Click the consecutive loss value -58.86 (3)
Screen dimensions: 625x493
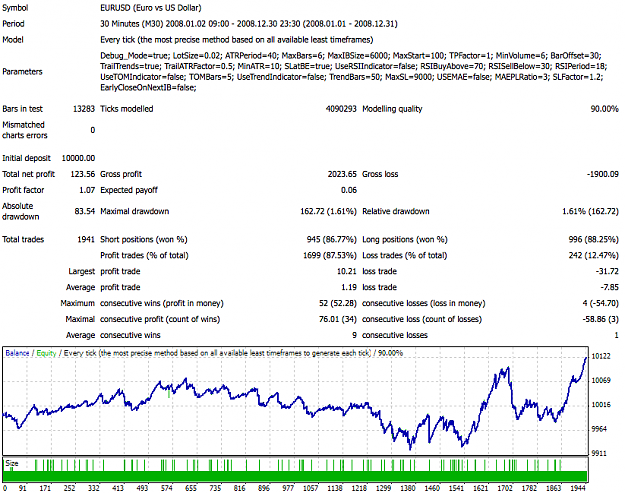(x=599, y=319)
